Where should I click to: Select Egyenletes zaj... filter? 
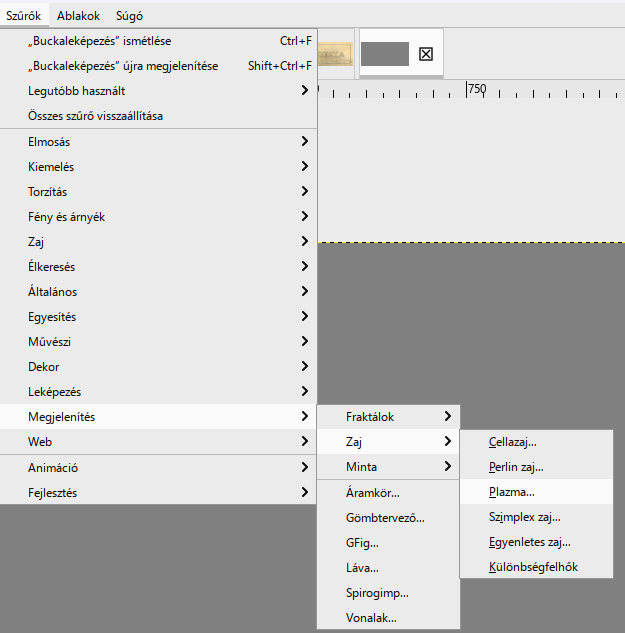[537, 542]
